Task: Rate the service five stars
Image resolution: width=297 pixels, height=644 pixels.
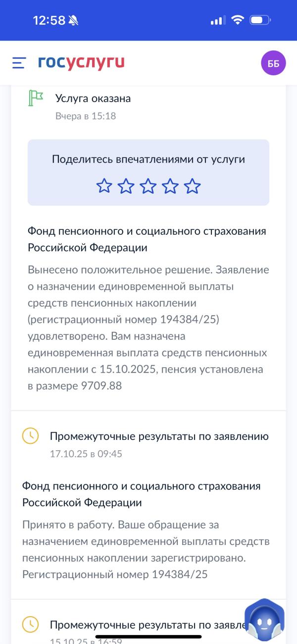Action: click(x=192, y=186)
